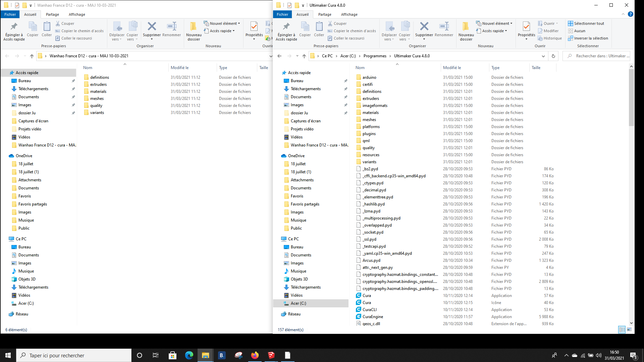The image size is (644, 362).
Task: Open the explorer help question mark icon
Action: click(631, 14)
